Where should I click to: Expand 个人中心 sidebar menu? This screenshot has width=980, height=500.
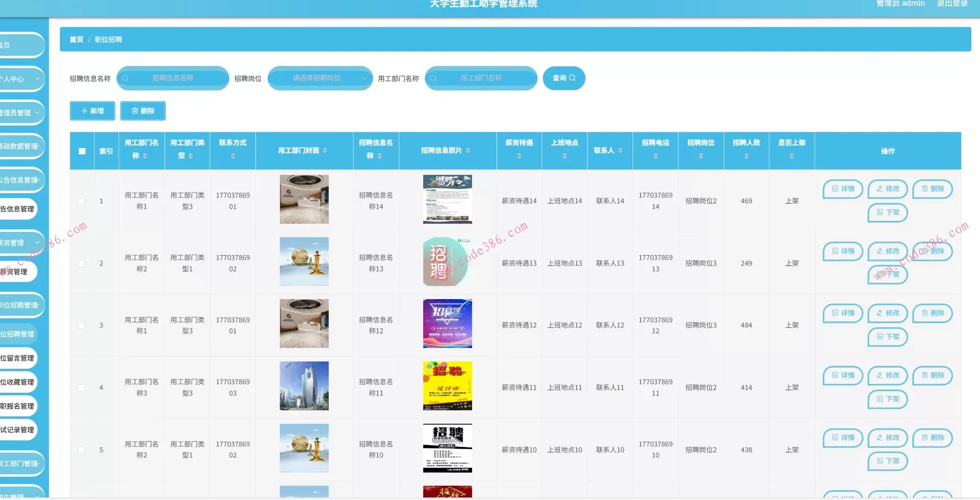pyautogui.click(x=21, y=79)
